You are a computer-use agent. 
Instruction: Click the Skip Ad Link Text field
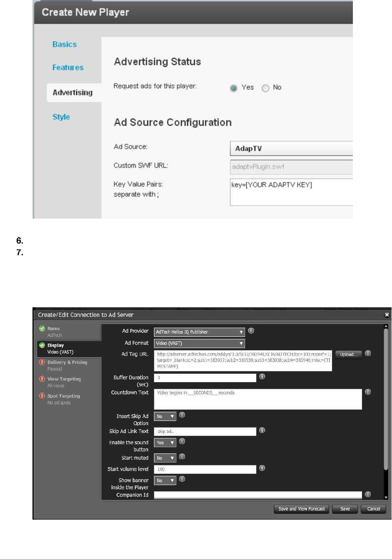tap(205, 431)
